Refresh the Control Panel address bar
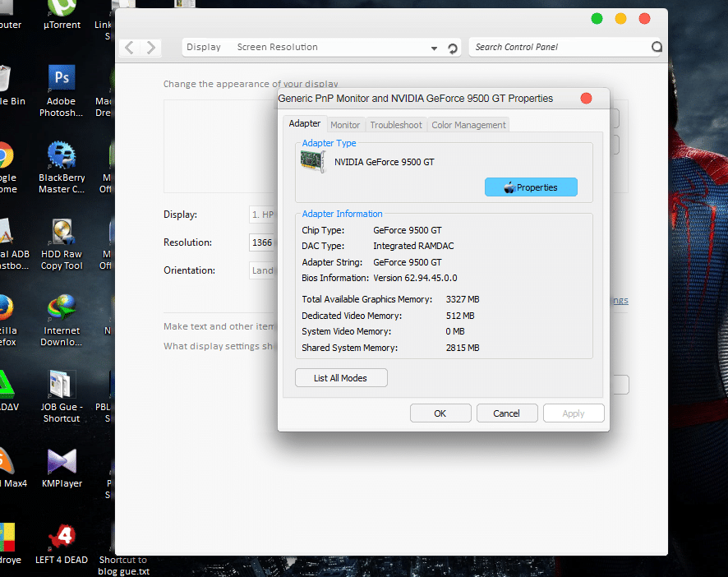728x577 pixels. pos(452,48)
